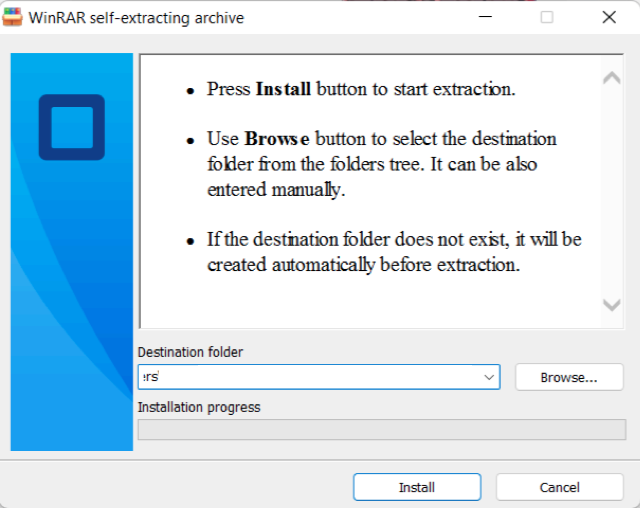Click the instructions panel scrollbar track

[x=612, y=190]
